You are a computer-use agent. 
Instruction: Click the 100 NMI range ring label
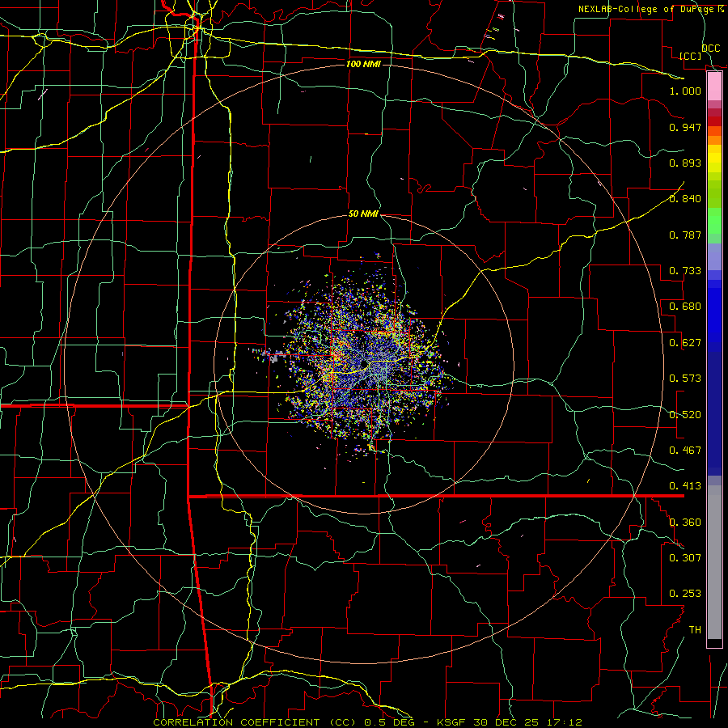pos(363,64)
